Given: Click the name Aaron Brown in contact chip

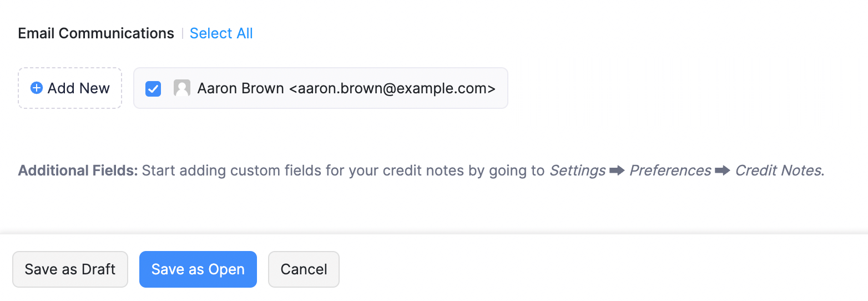Looking at the screenshot, I should 241,88.
